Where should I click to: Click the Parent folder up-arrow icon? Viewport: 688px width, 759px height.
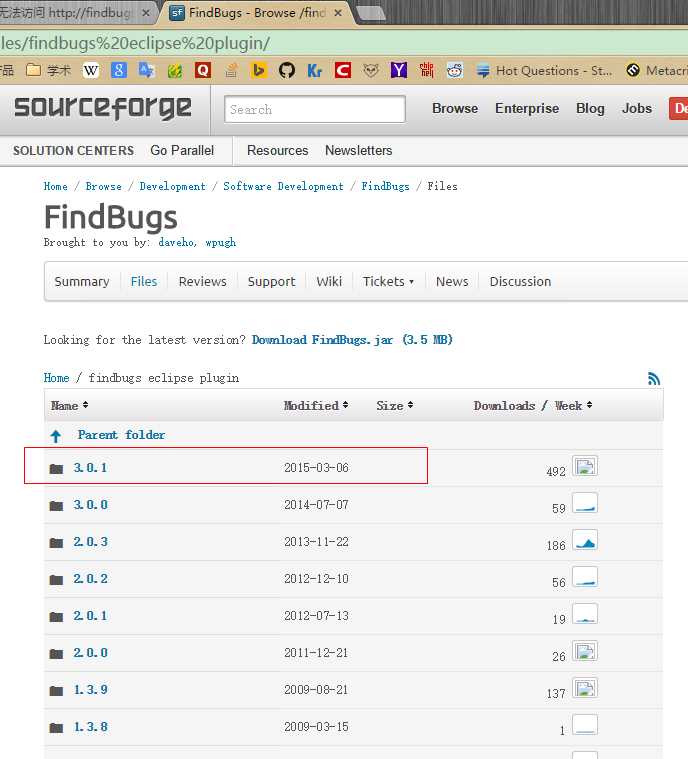[x=56, y=436]
